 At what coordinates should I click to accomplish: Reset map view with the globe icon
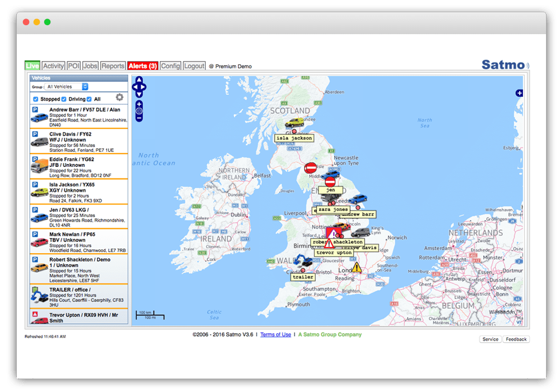[139, 110]
